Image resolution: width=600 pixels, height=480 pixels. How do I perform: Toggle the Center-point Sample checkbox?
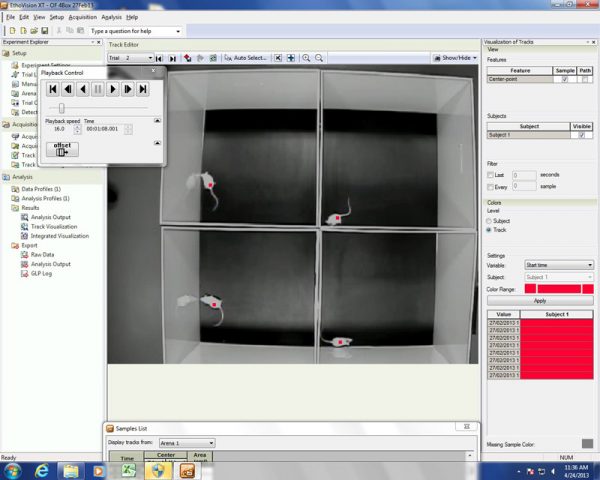564,79
